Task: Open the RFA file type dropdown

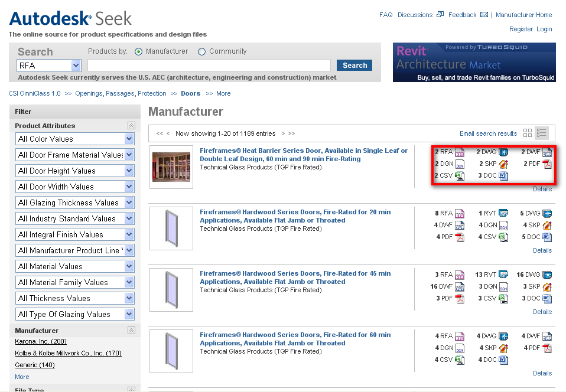Action: click(x=76, y=66)
